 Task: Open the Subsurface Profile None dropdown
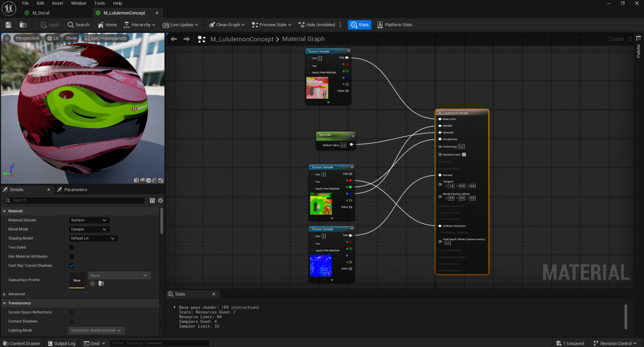coord(119,276)
